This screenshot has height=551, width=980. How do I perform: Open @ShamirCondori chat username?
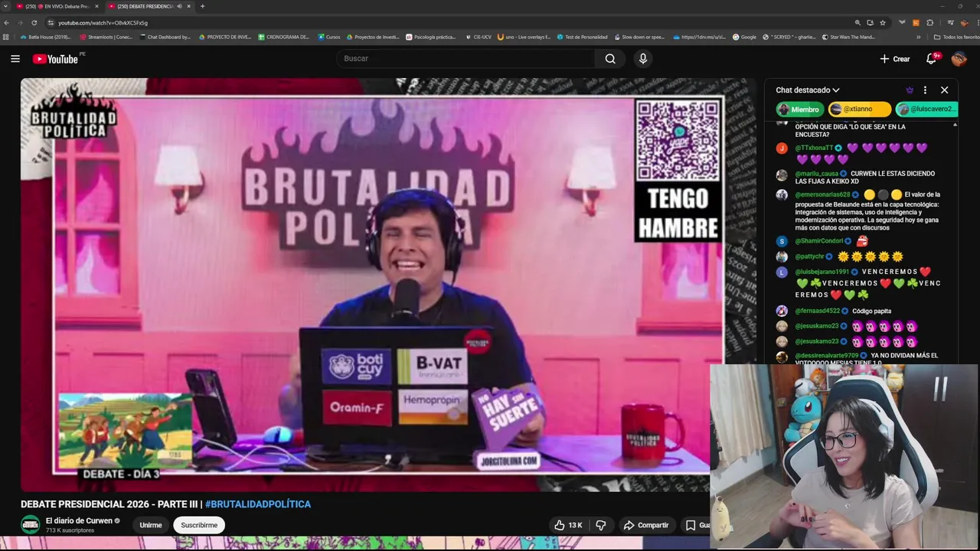[818, 241]
